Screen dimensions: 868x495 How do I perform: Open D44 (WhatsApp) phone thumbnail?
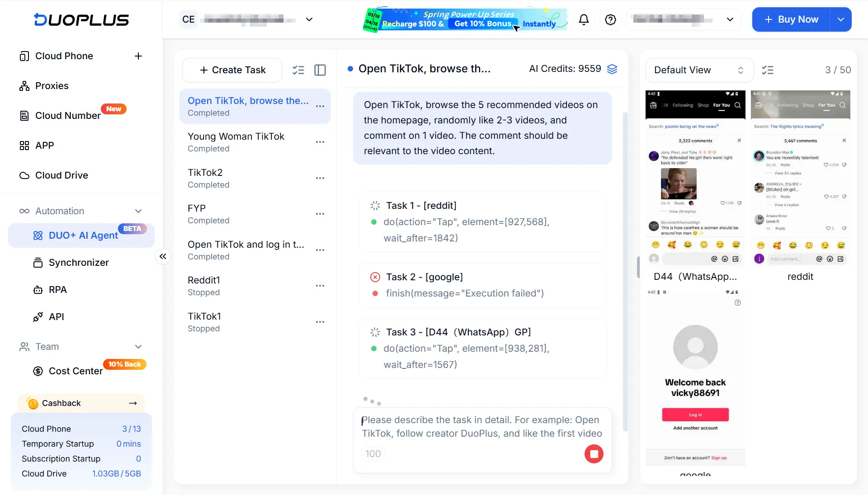pos(695,179)
